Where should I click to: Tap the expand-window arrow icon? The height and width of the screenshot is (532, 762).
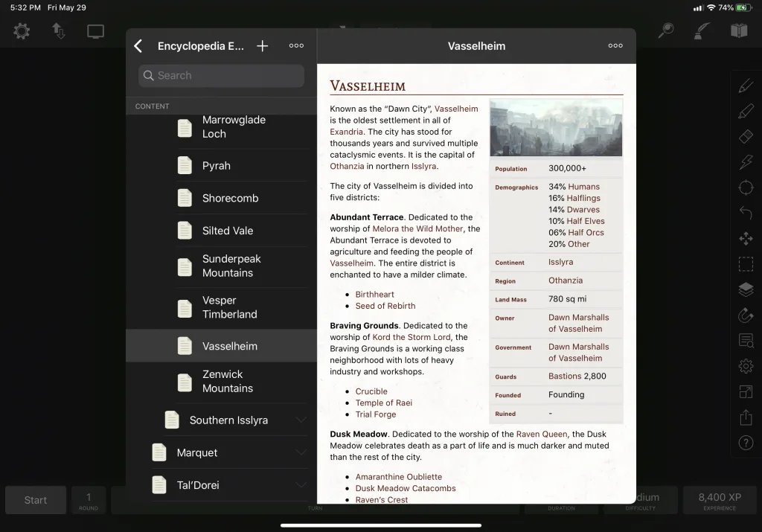point(746,391)
